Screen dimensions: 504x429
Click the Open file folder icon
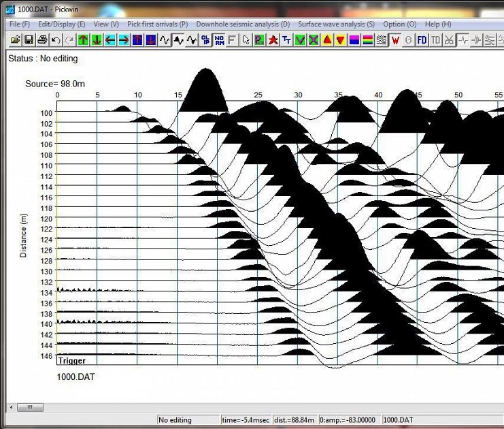(16, 40)
